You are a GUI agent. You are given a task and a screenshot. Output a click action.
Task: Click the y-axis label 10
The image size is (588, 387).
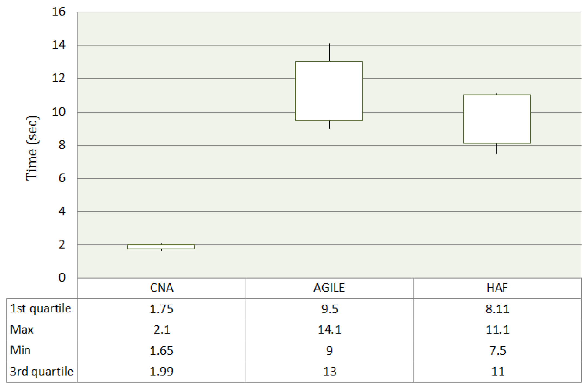click(x=59, y=112)
